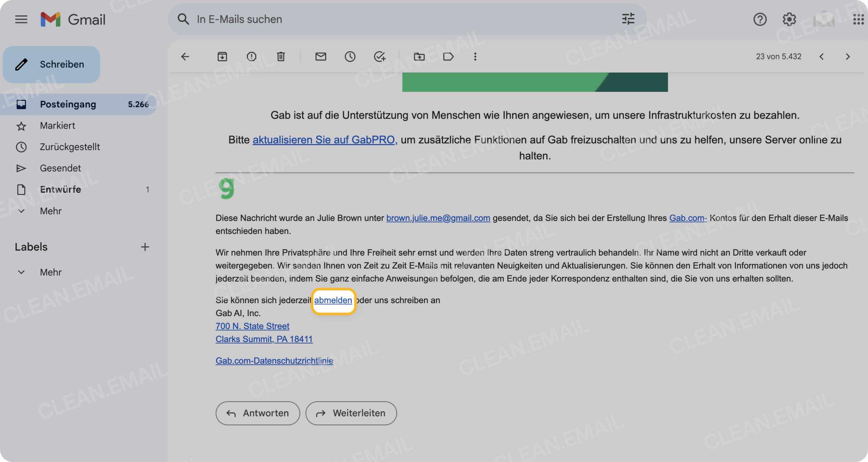Mark the email as unread
Screen dimensions: 868x462
[320, 56]
